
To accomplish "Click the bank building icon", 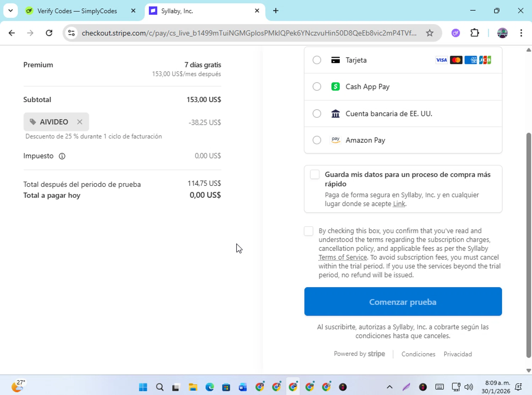I will (336, 113).
